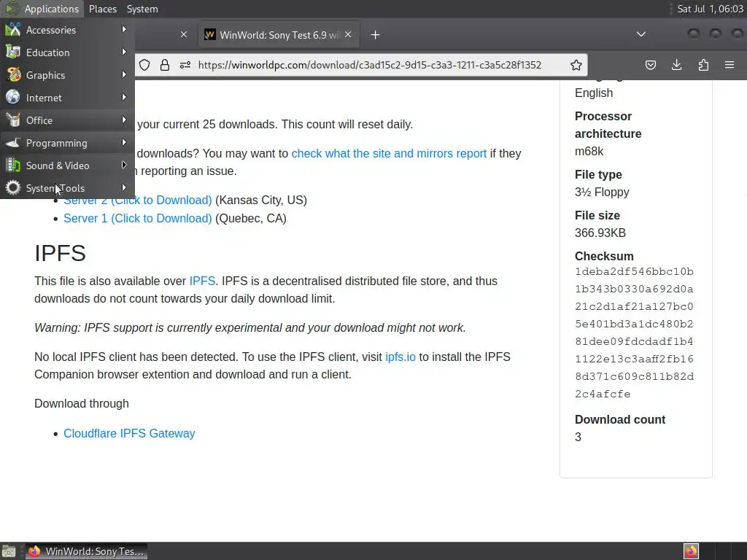747x560 pixels.
Task: Bookmark this page with the star icon
Action: tap(576, 65)
